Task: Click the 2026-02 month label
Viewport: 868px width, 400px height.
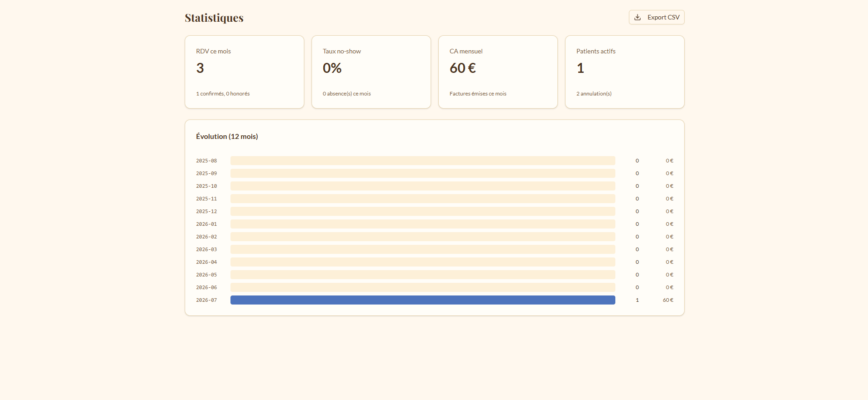Action: coord(206,237)
